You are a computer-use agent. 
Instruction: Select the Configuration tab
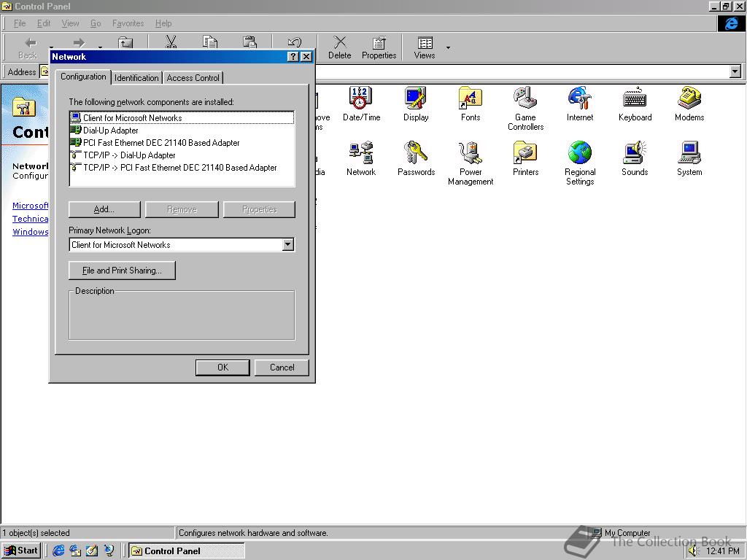[x=83, y=77]
